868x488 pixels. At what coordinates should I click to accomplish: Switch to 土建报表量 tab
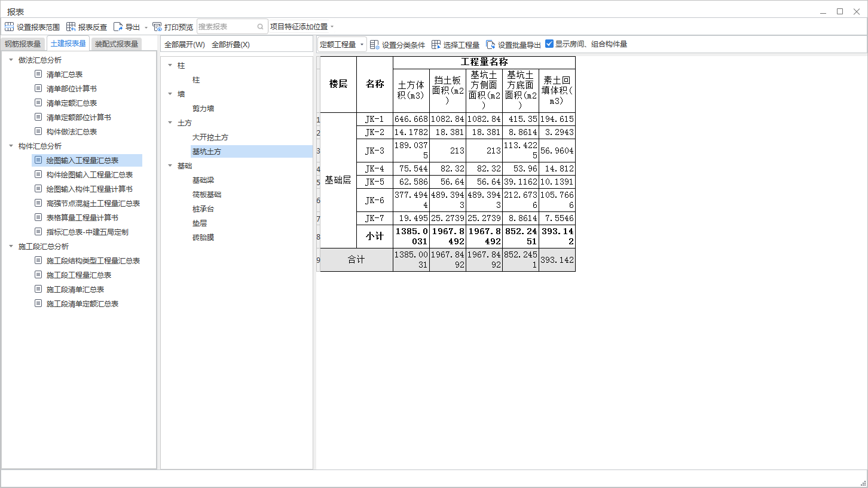tap(68, 43)
